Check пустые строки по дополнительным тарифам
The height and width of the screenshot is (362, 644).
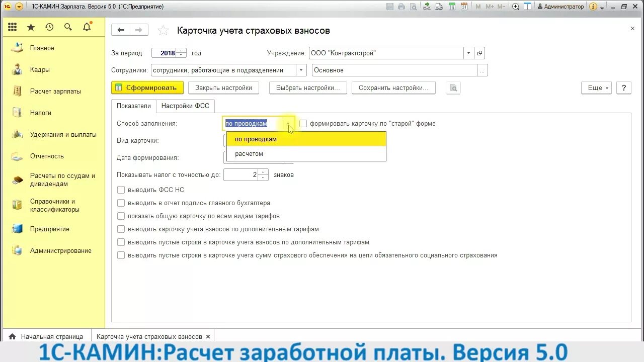(121, 242)
